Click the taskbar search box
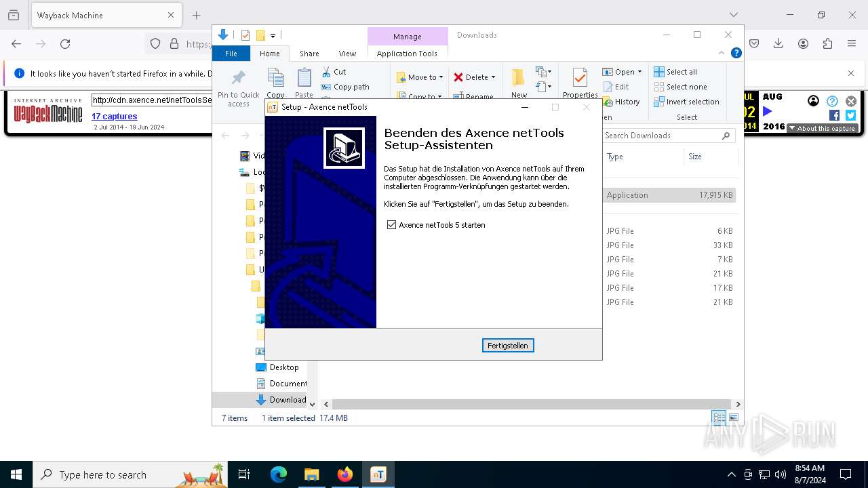This screenshot has width=868, height=488. point(130,474)
